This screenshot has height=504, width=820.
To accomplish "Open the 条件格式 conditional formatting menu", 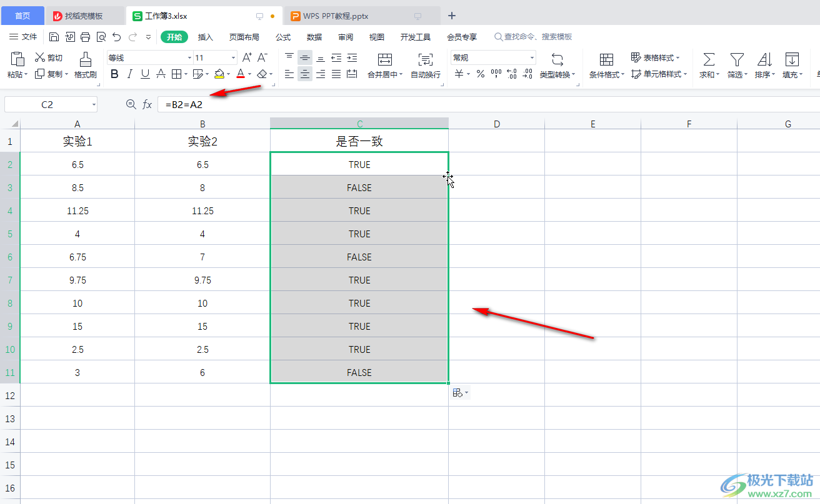I will point(607,66).
